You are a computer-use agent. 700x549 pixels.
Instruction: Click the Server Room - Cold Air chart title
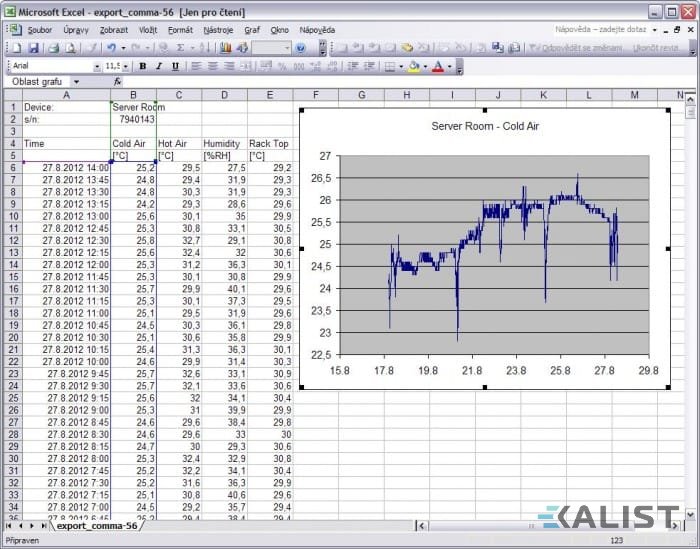484,127
